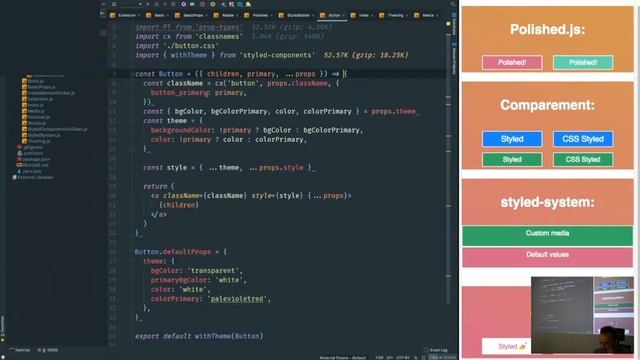
Task: Switch to the Rotate editor tab
Action: coord(228,16)
